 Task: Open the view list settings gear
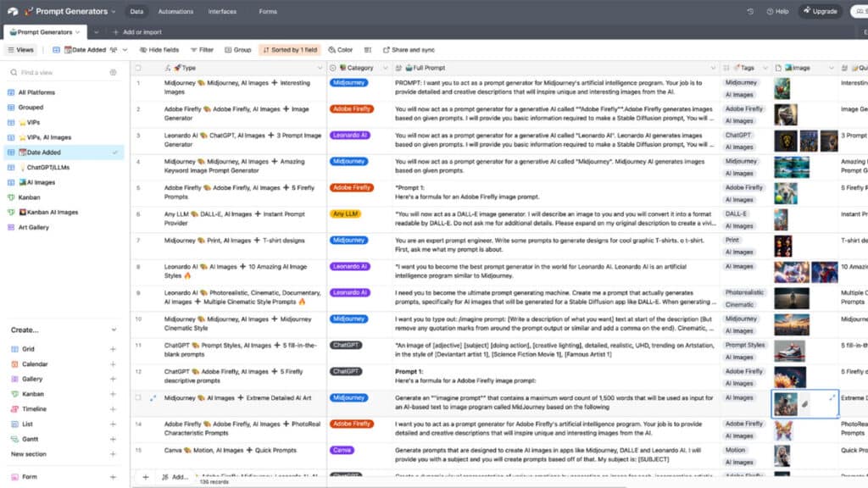tap(113, 73)
